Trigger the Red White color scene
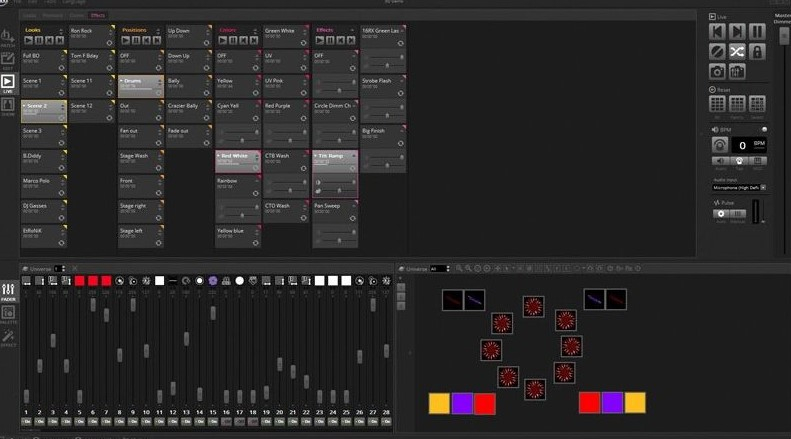The width and height of the screenshot is (791, 439). click(x=238, y=161)
